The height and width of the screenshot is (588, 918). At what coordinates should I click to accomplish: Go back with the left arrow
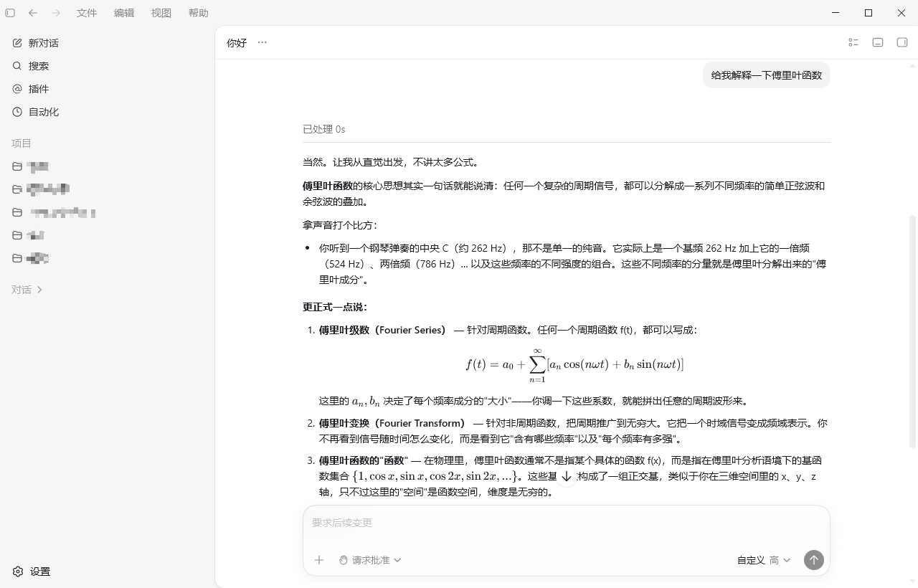(33, 13)
